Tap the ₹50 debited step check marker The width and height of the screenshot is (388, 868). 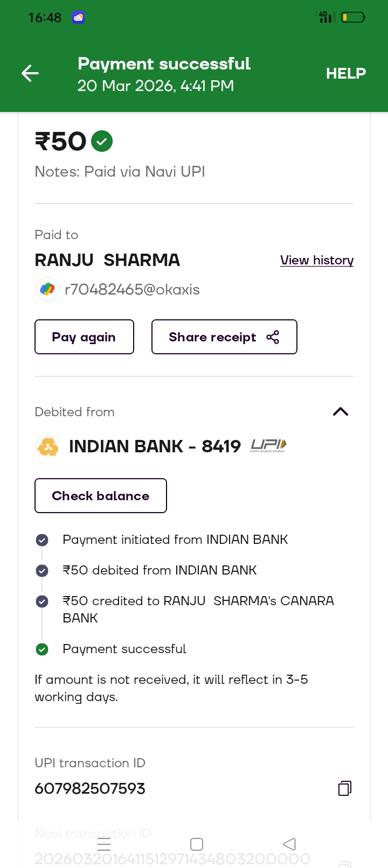(x=42, y=571)
